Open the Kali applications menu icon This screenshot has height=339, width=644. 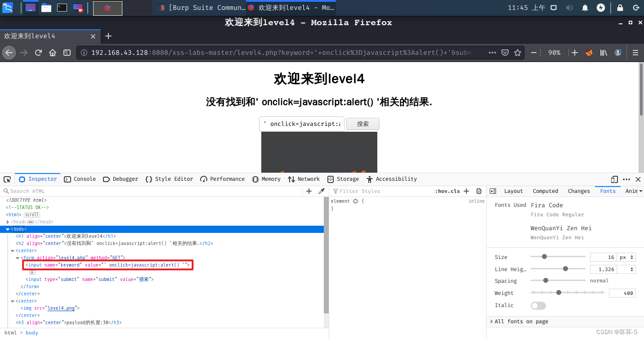coord(8,8)
